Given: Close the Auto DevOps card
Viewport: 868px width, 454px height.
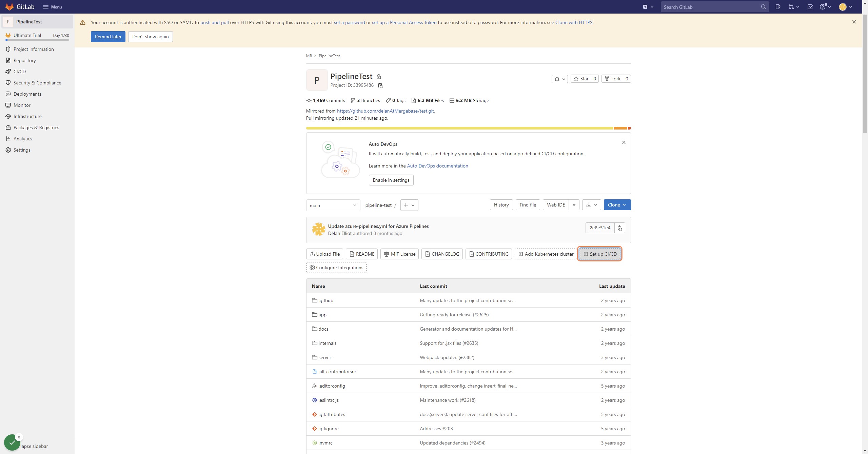Looking at the screenshot, I should (624, 142).
